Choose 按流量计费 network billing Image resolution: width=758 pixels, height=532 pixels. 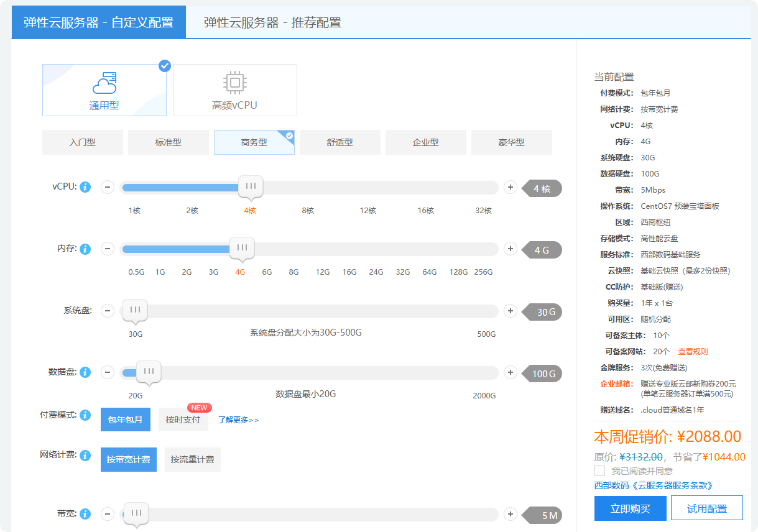pos(193,459)
